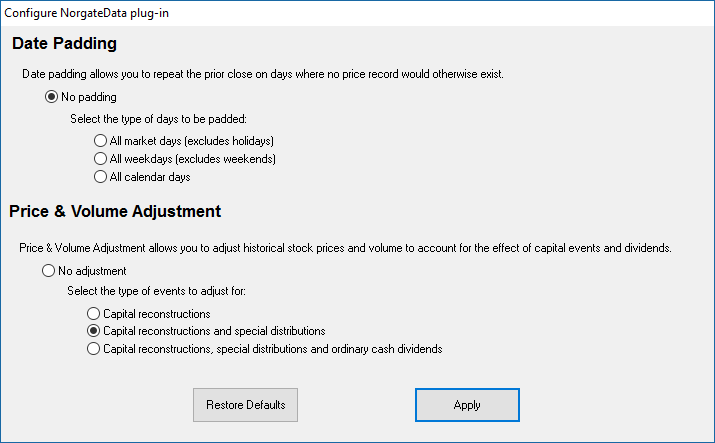Click the 'No adjustment' label text
The height and width of the screenshot is (443, 715).
(92, 271)
